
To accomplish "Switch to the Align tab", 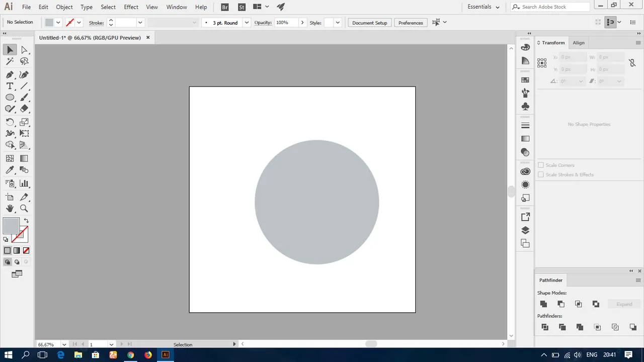I will pyautogui.click(x=579, y=43).
